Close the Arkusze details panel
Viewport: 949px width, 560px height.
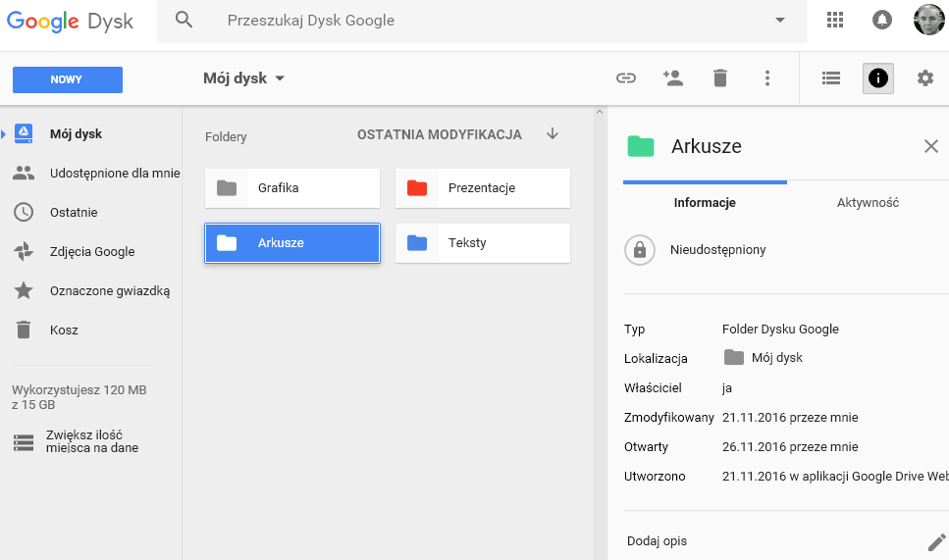point(930,146)
